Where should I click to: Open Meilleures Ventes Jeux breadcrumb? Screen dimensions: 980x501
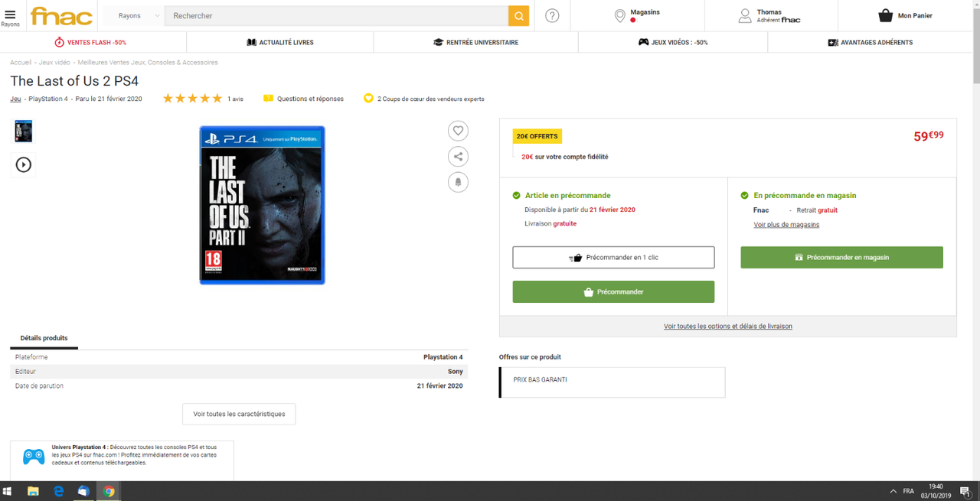pos(148,63)
